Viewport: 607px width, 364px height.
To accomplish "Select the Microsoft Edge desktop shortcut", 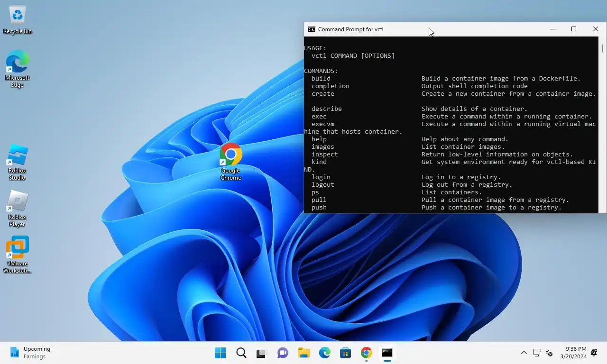I will [x=18, y=69].
